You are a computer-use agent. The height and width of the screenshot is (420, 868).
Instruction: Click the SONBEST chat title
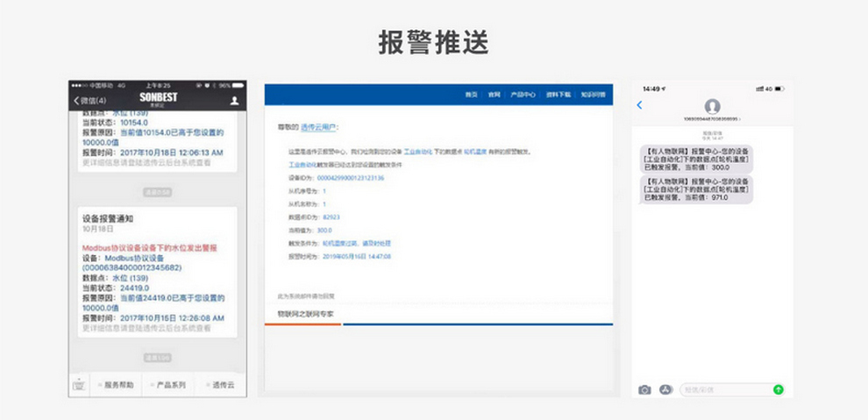point(159,98)
